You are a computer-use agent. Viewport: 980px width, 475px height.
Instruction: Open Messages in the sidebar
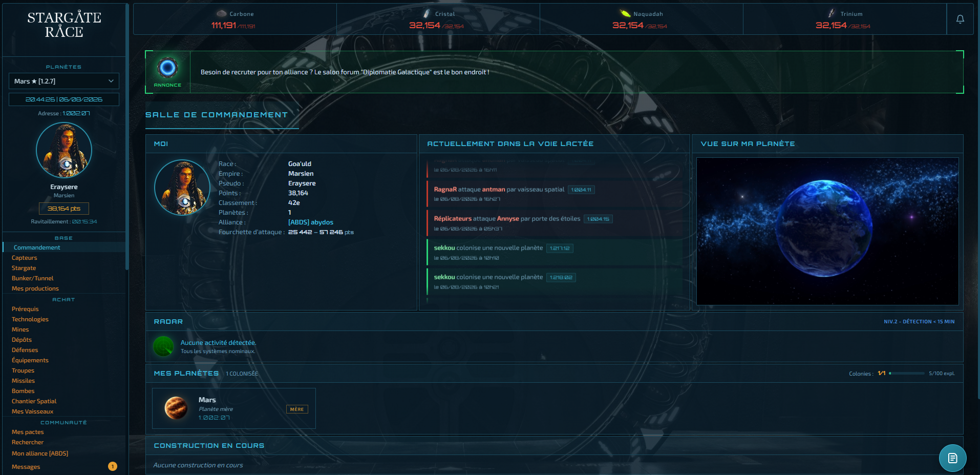tap(26, 467)
